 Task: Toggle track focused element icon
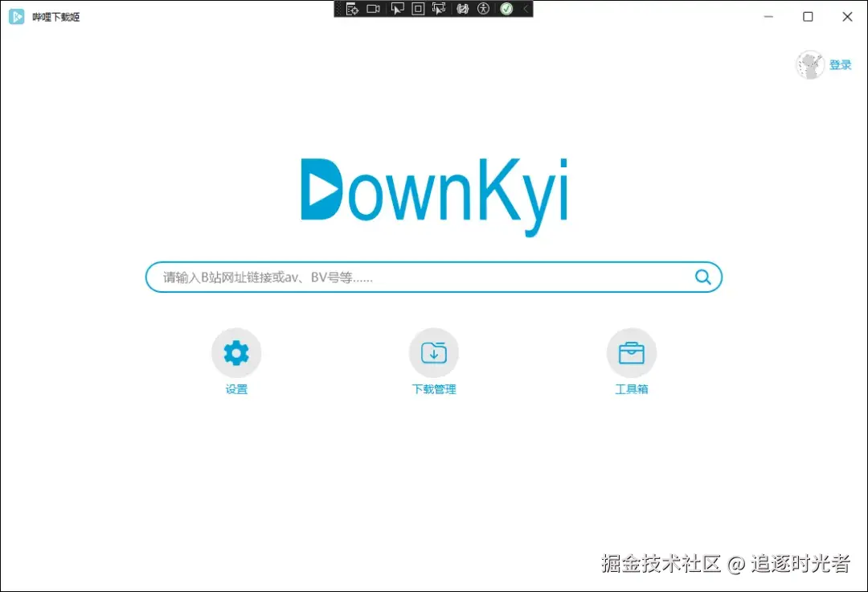point(439,9)
